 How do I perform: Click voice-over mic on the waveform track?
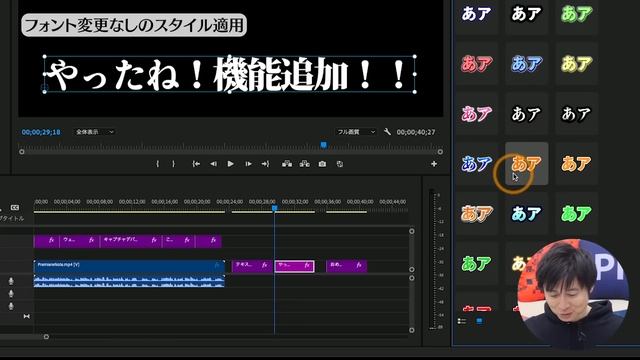pyautogui.click(x=11, y=281)
